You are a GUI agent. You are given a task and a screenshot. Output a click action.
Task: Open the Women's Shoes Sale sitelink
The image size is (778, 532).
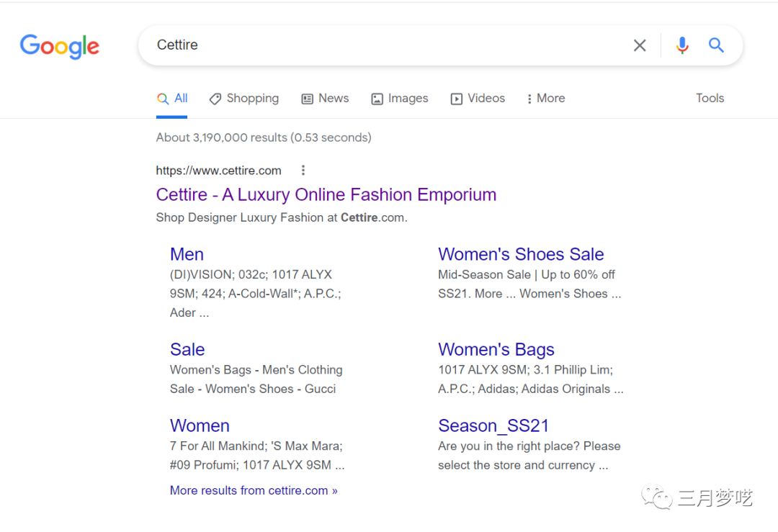coord(521,254)
